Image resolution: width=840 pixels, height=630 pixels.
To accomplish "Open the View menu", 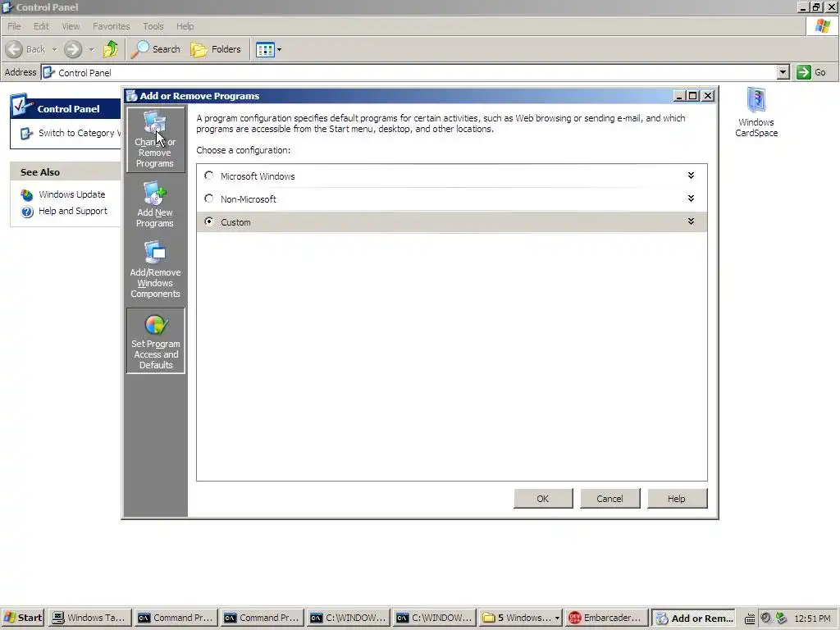I will pyautogui.click(x=71, y=26).
